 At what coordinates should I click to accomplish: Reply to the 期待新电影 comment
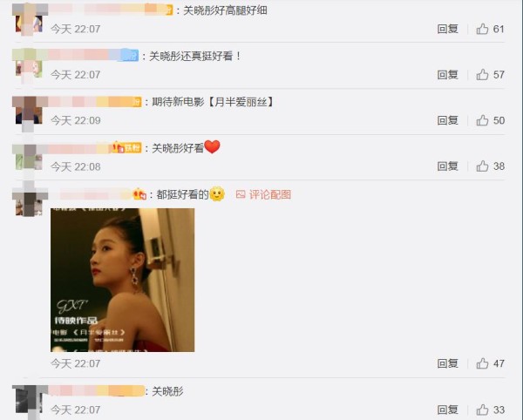[448, 120]
